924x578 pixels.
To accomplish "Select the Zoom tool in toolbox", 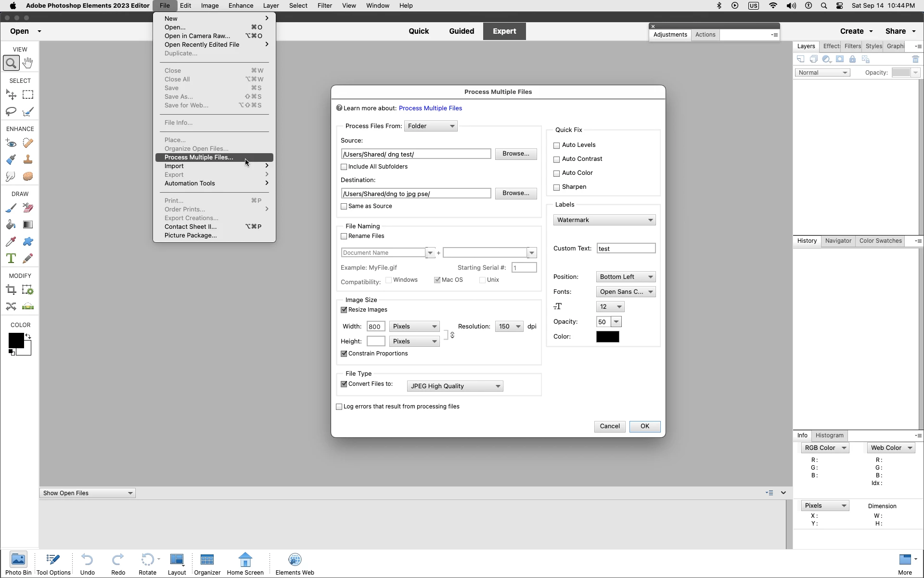I will tap(11, 63).
